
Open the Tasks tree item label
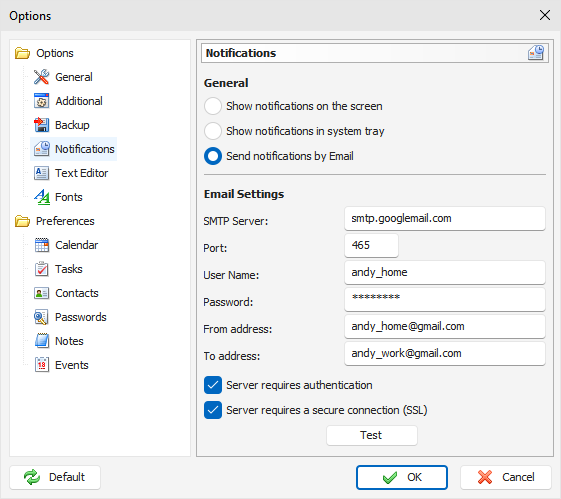[x=69, y=269]
